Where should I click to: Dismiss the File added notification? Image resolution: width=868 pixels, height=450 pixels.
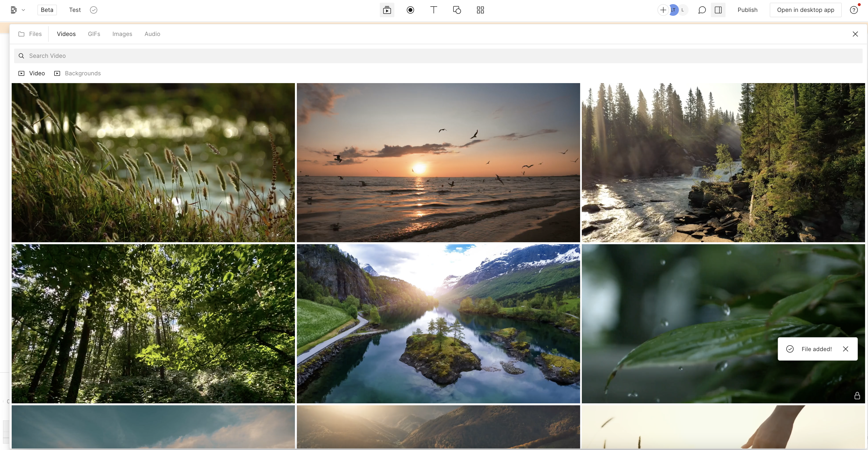click(846, 349)
